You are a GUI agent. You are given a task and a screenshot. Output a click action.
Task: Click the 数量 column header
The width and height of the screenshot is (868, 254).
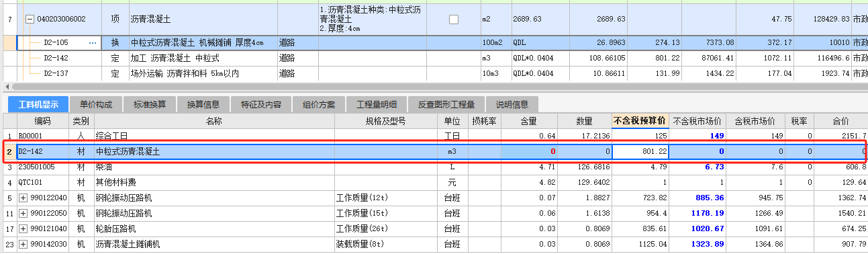click(x=584, y=122)
